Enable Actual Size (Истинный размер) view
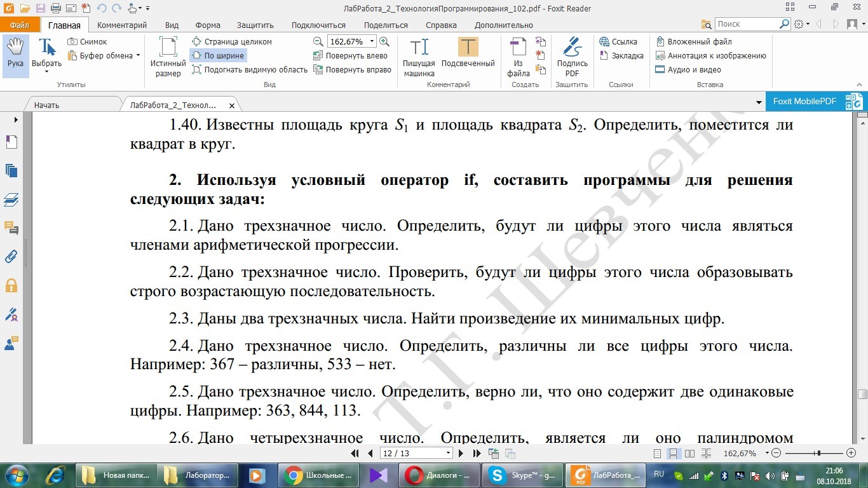This screenshot has width=868, height=488. [168, 57]
